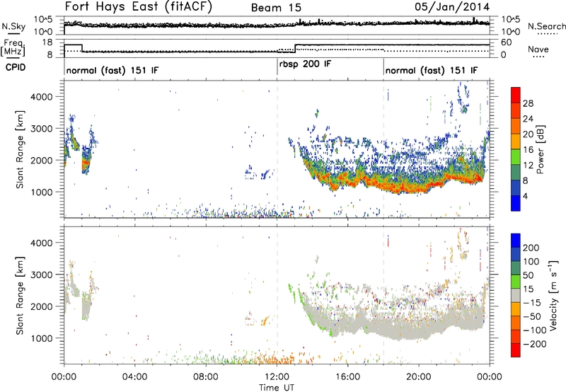Click the 'Power [dB]' color bar title
Screen dimensions: 566x392
click(x=540, y=150)
